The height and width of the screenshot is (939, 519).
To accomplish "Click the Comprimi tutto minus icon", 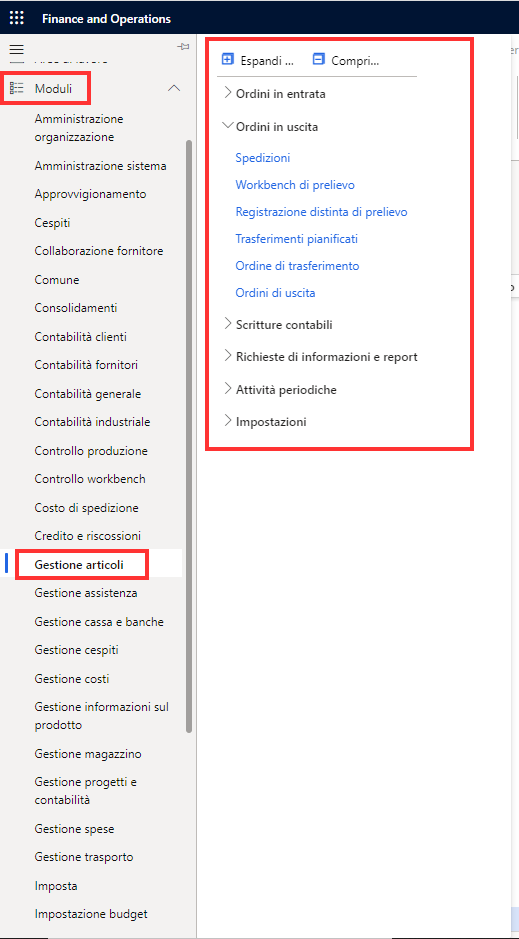I will click(x=318, y=59).
